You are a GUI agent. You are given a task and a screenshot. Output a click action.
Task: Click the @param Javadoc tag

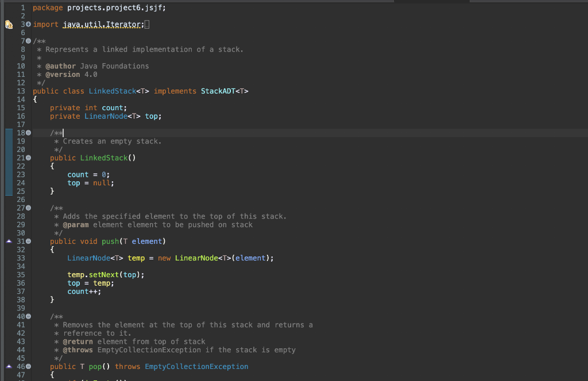tap(76, 225)
